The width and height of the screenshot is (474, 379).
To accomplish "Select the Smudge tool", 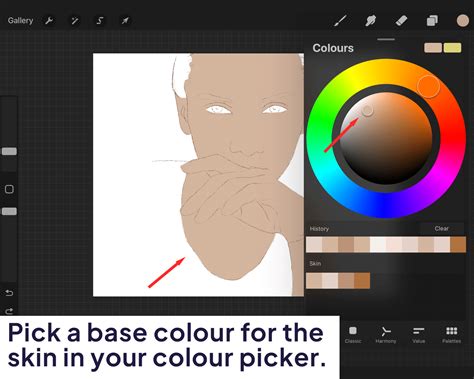I will [370, 21].
